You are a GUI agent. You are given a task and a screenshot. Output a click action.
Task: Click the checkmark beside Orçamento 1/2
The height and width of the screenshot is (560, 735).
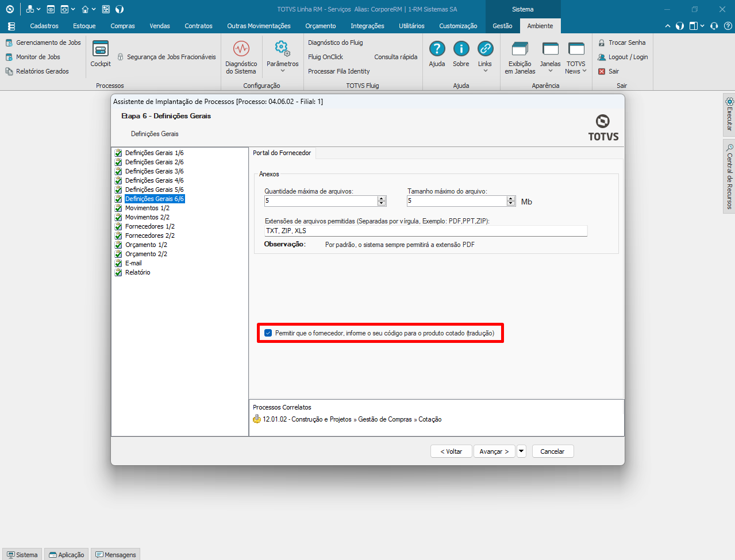click(x=118, y=245)
